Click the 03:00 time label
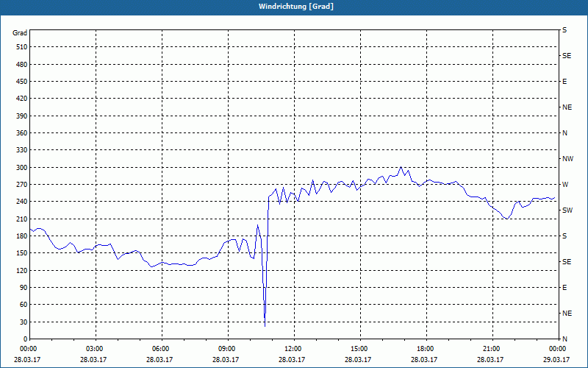The height and width of the screenshot is (368, 588). click(96, 349)
